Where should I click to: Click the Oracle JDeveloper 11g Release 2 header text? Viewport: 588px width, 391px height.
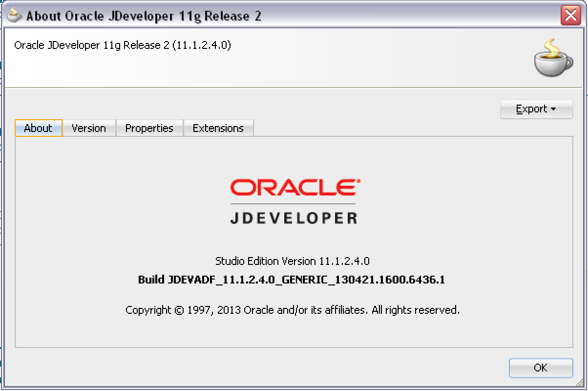point(123,45)
